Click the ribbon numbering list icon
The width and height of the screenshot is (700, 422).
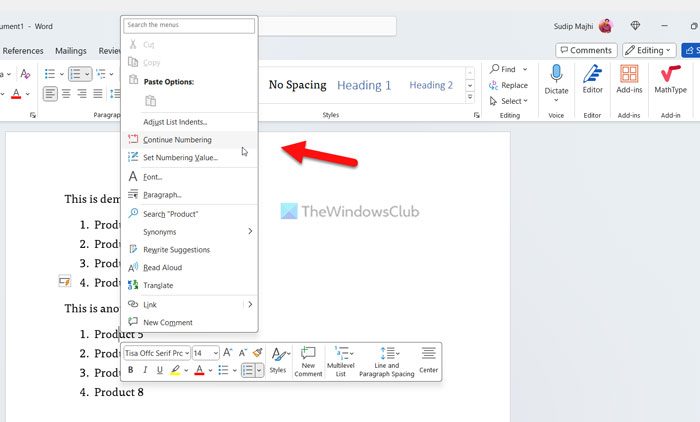pyautogui.click(x=75, y=74)
